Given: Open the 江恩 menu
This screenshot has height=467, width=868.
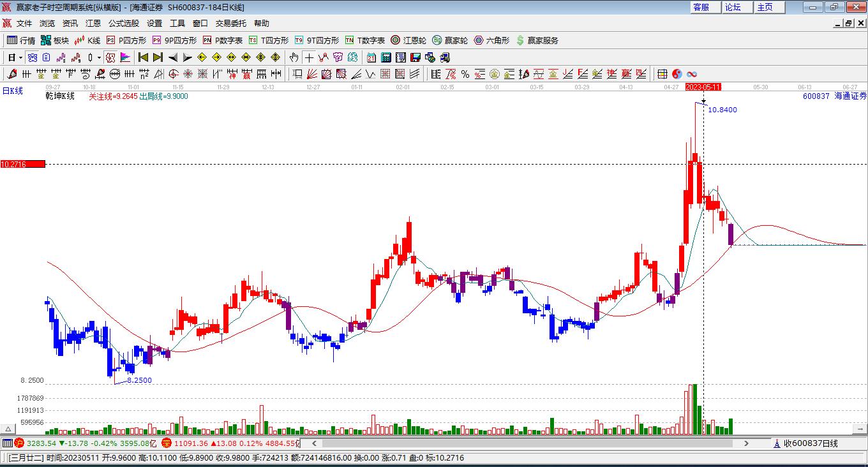Looking at the screenshot, I should click(x=93, y=24).
